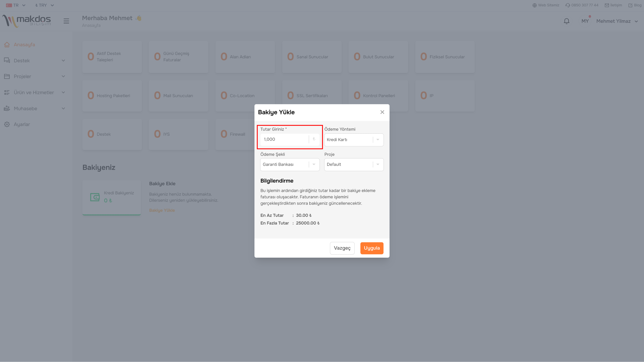Click the Vazgeç button

[342, 248]
